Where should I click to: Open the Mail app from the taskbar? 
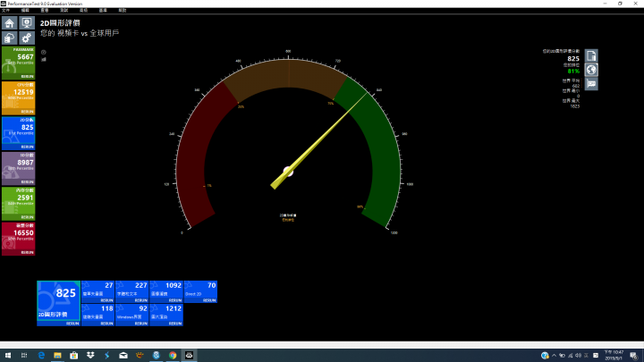pyautogui.click(x=123, y=356)
